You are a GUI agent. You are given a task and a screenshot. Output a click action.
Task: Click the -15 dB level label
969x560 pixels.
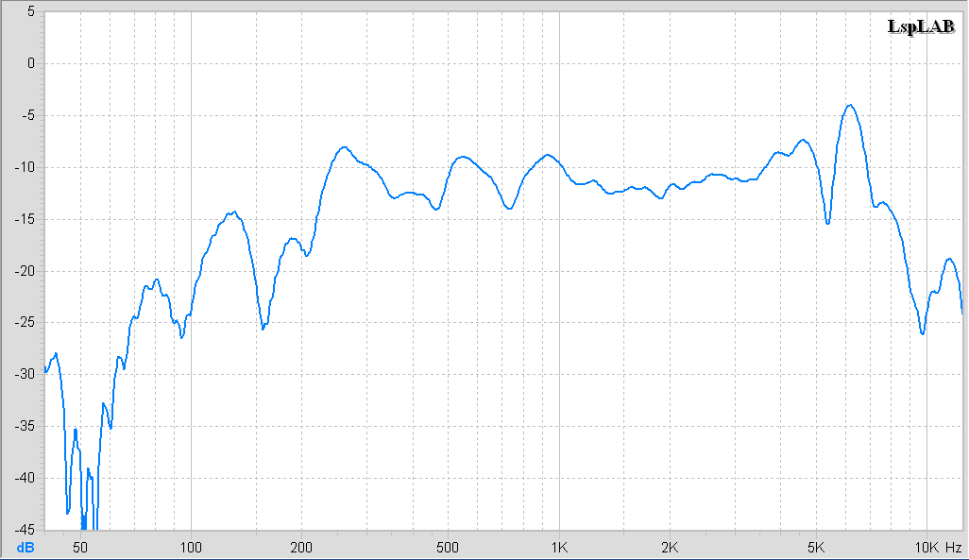(x=25, y=219)
